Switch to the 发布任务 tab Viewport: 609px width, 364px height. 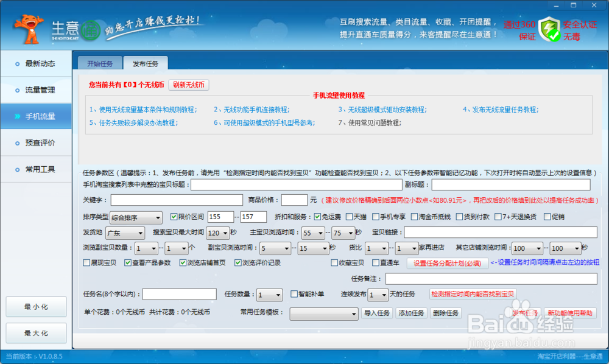point(146,63)
